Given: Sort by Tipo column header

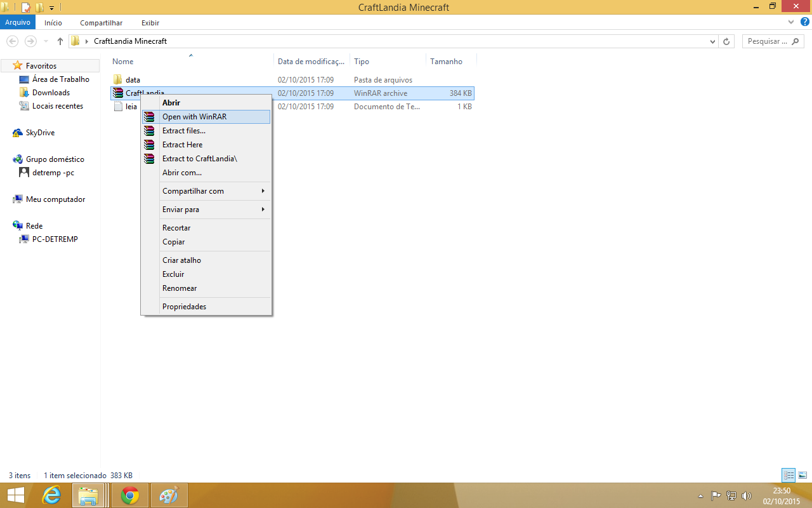Looking at the screenshot, I should tap(388, 62).
